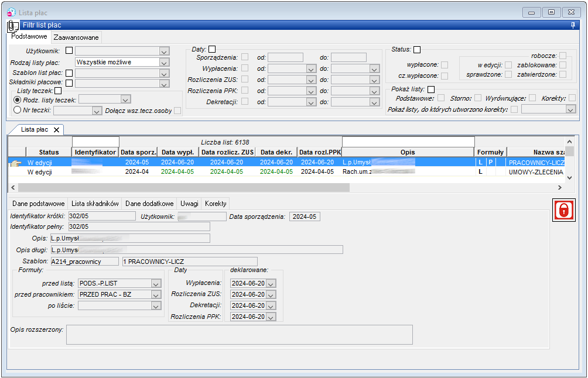Close the Lista płac tab with X
Screen dimensions: 588x378
[56, 130]
